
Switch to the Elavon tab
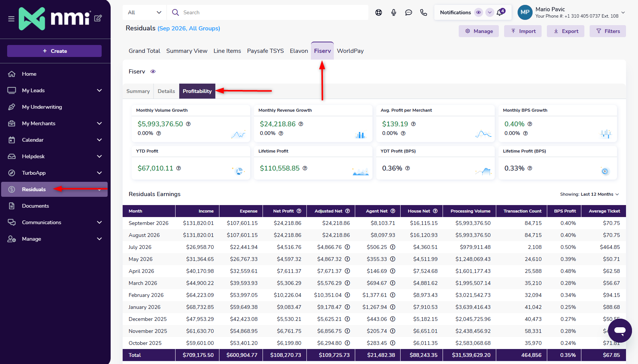[x=299, y=51]
